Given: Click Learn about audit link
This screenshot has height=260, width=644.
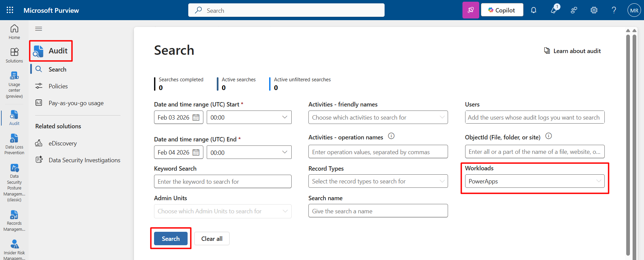Looking at the screenshot, I should [572, 51].
